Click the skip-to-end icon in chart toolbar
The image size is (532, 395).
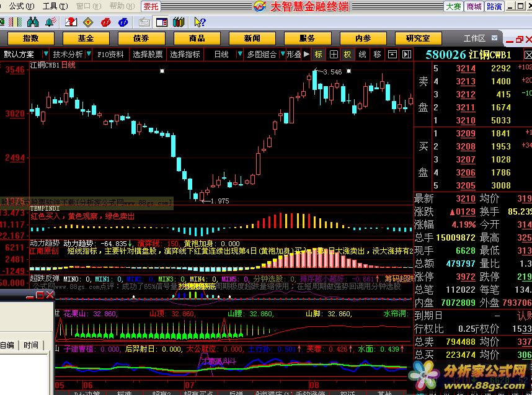407,55
